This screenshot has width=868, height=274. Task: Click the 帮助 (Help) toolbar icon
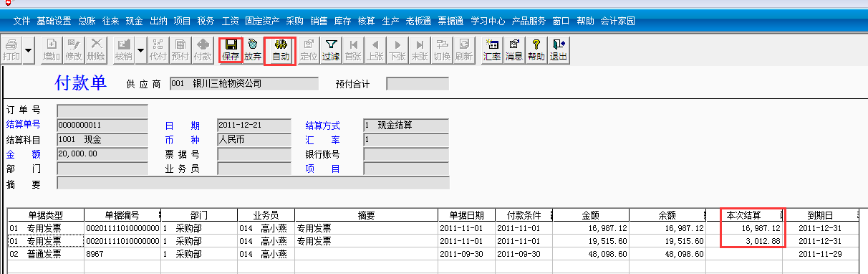pyautogui.click(x=536, y=50)
